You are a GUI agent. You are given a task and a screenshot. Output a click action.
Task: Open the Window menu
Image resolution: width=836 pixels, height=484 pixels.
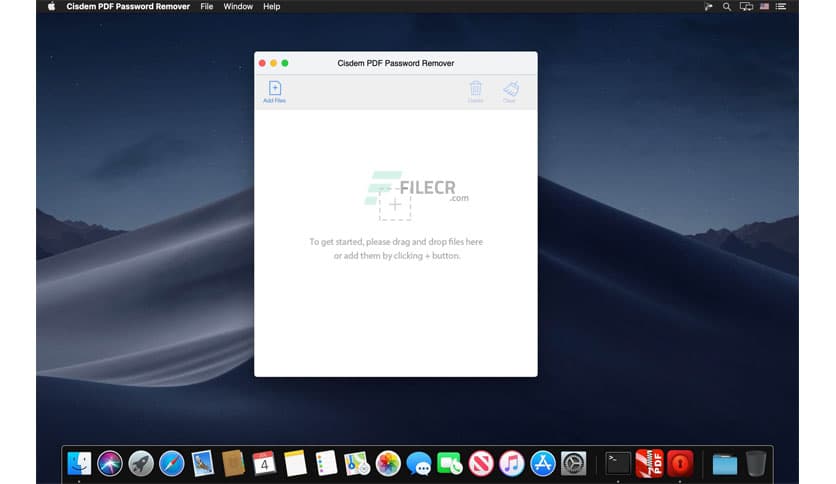[238, 6]
